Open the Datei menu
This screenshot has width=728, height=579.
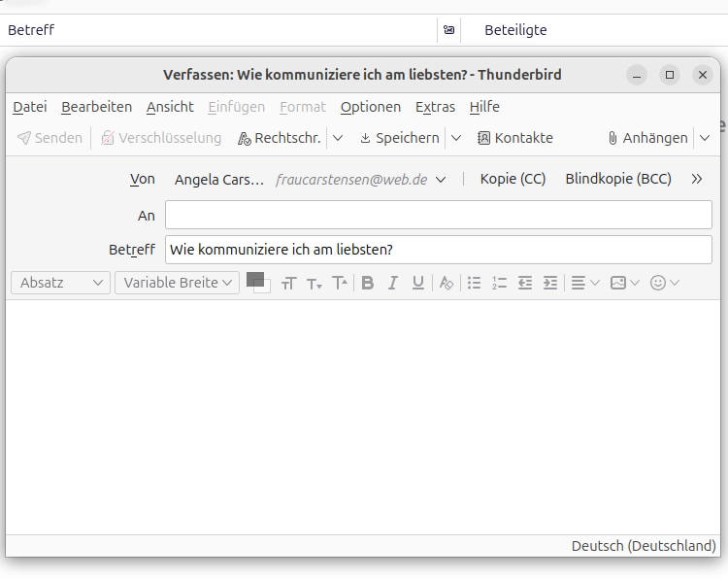tap(30, 107)
